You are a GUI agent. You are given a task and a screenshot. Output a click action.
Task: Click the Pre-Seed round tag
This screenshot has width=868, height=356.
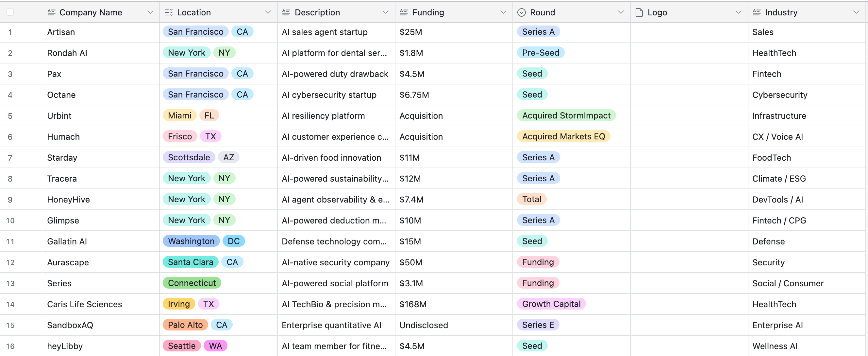541,53
